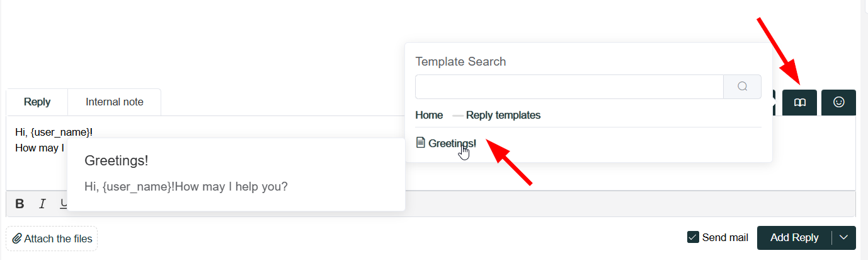Viewport: 868px width, 260px height.
Task: Expand the Add Reply dropdown arrow
Action: [x=844, y=237]
